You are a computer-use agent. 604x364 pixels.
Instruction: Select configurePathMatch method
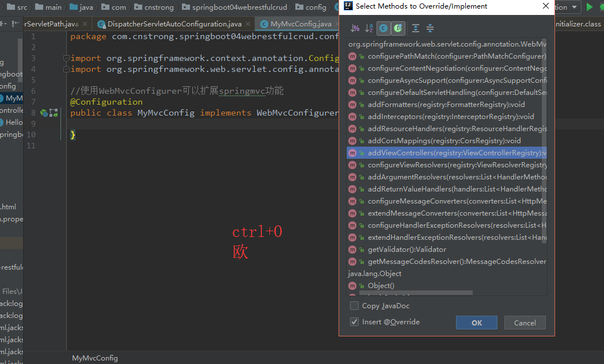(x=447, y=56)
